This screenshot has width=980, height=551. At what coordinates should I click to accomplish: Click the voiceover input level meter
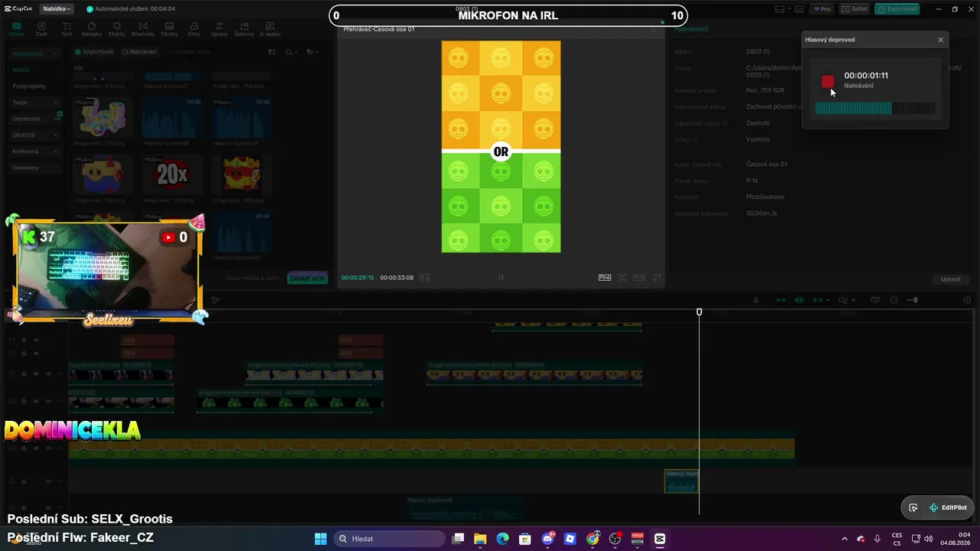[875, 109]
